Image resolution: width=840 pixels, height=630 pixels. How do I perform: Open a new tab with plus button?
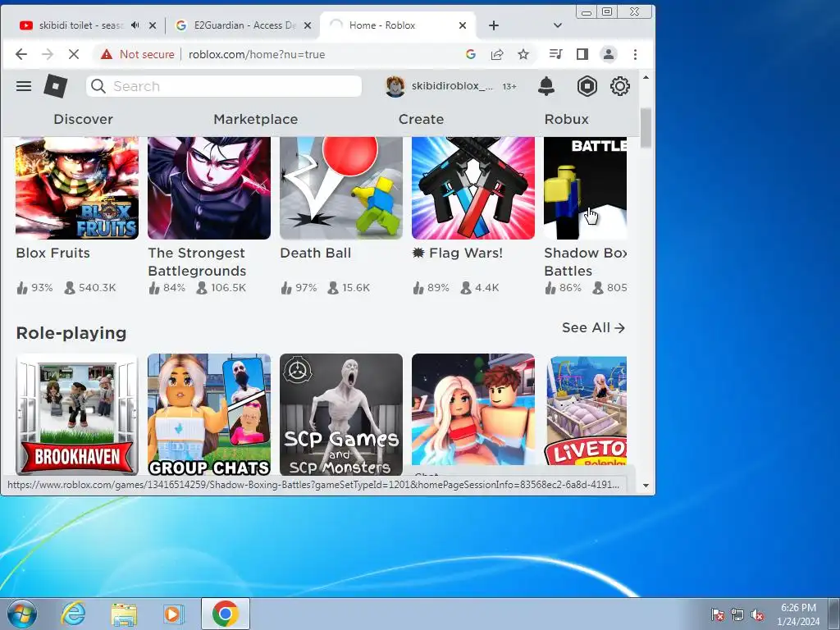tap(493, 25)
